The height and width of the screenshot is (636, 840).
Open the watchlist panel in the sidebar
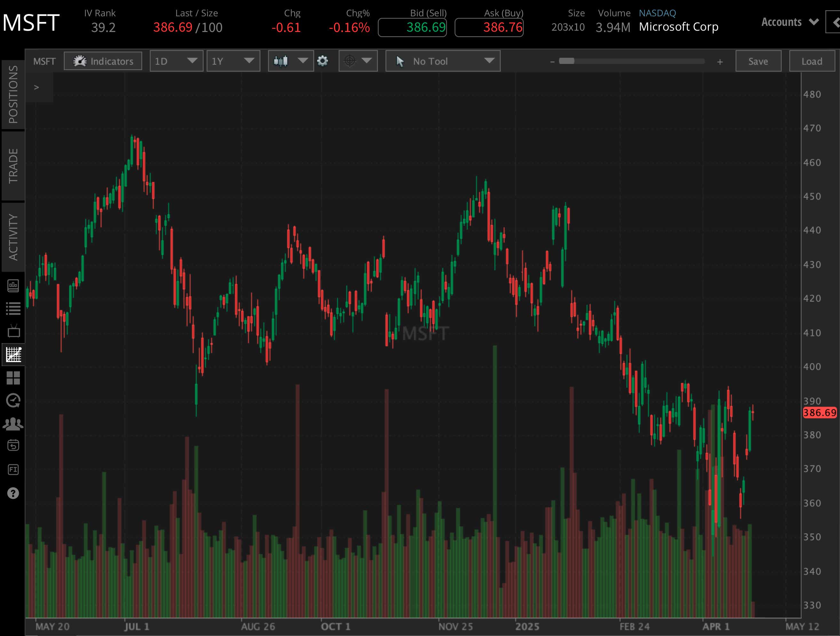click(14, 308)
